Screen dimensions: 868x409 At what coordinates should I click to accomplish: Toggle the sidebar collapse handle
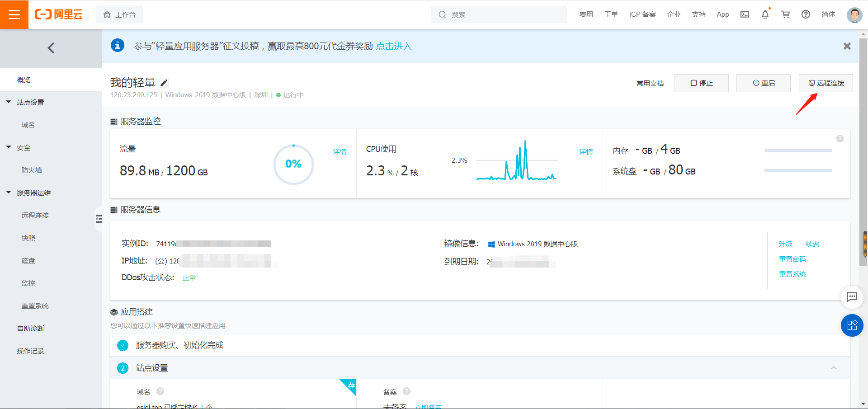(x=98, y=219)
